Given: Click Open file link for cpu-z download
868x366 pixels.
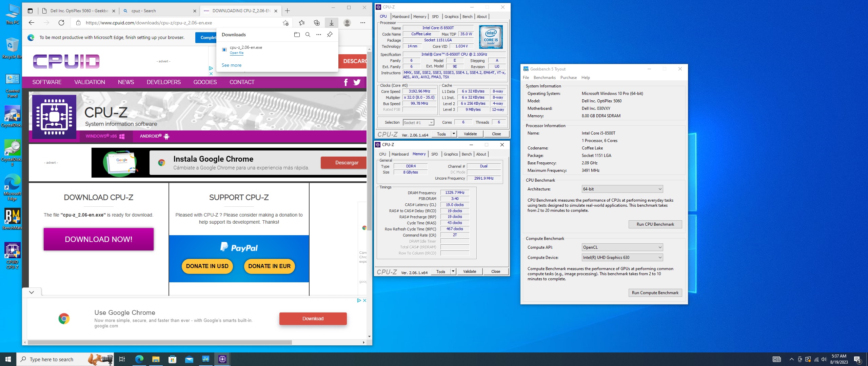Looking at the screenshot, I should tap(237, 53).
